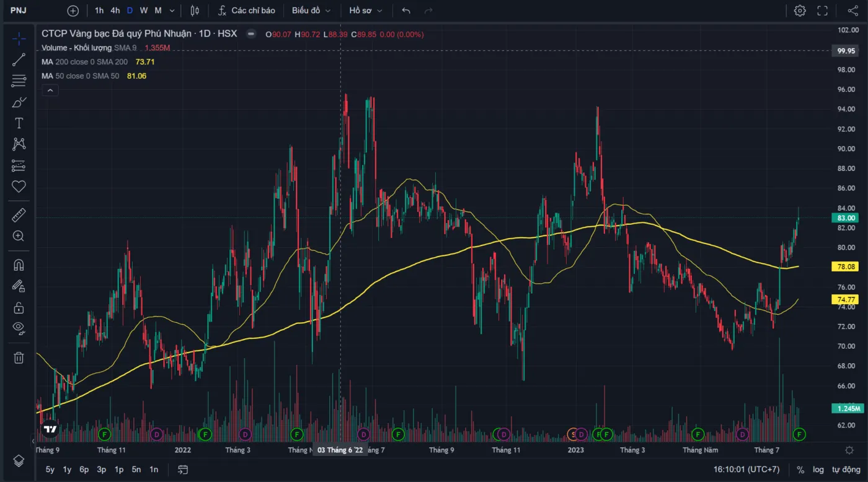Toggle the log scale button
Image resolution: width=868 pixels, height=482 pixels.
click(818, 470)
